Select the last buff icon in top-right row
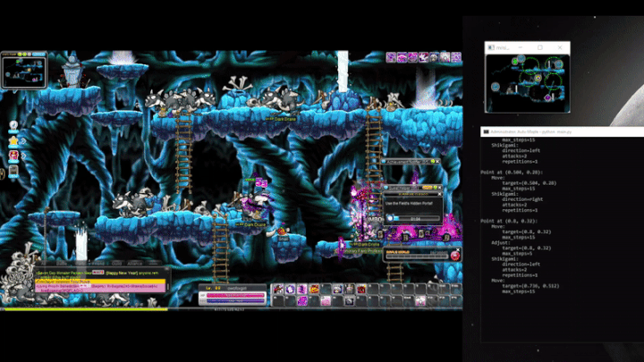Viewport: 644px width, 362px height. click(x=456, y=58)
